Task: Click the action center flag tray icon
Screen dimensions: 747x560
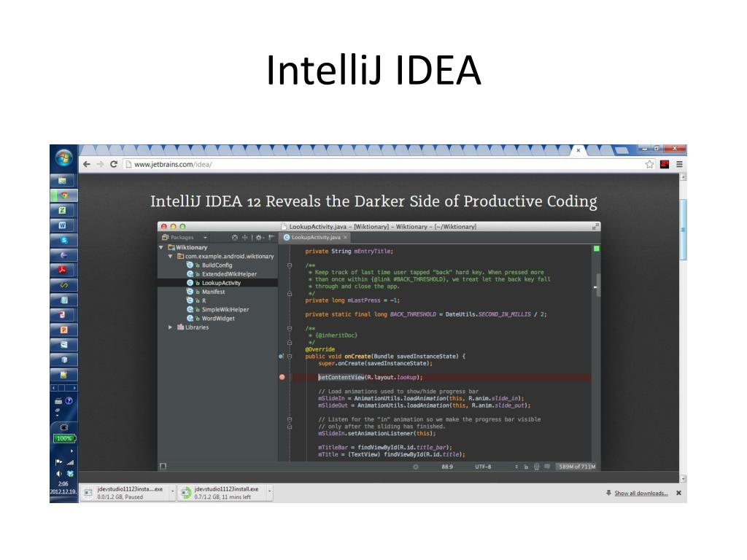Action: (58, 462)
